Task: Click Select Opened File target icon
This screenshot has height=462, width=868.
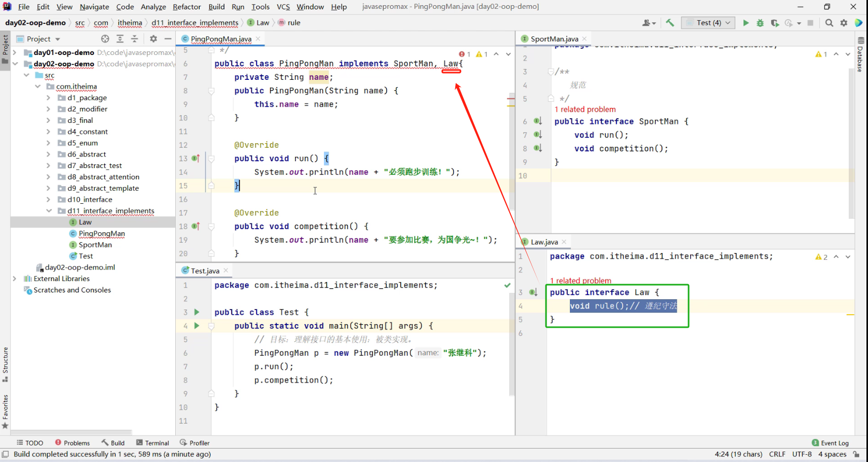Action: click(x=105, y=39)
